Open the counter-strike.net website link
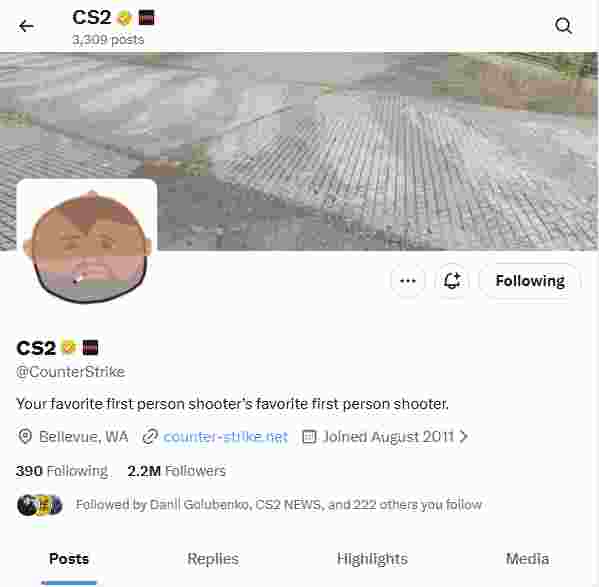The height and width of the screenshot is (587, 599). 225,437
